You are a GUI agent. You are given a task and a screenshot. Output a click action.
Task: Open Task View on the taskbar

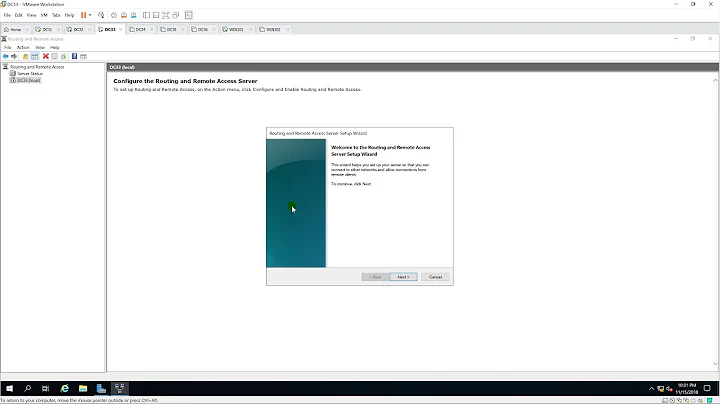pos(45,388)
